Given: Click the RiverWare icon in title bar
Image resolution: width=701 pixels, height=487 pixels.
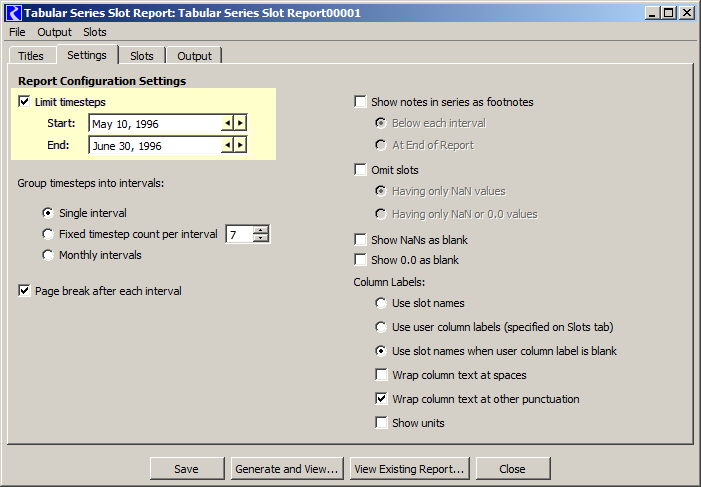Looking at the screenshot, I should pos(13,13).
